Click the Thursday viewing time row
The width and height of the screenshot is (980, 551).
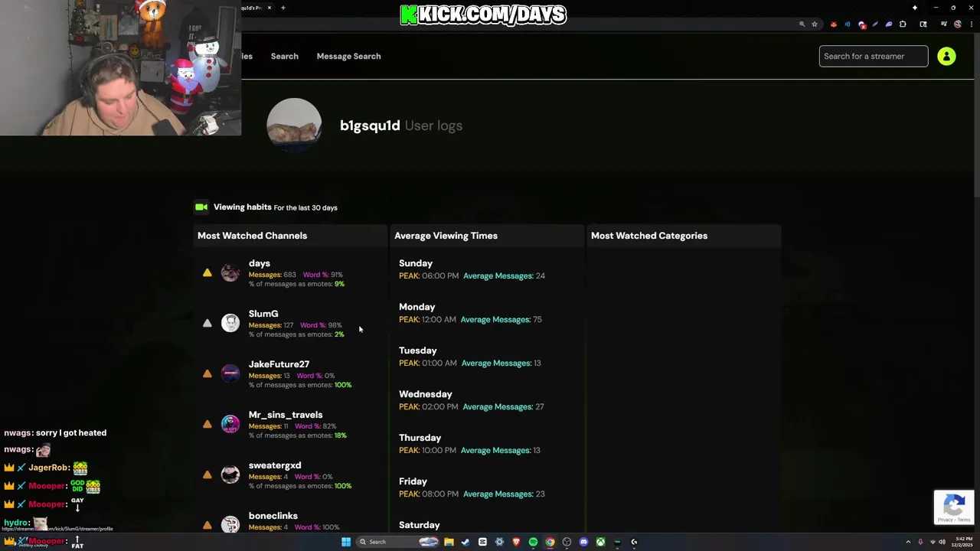tap(486, 444)
